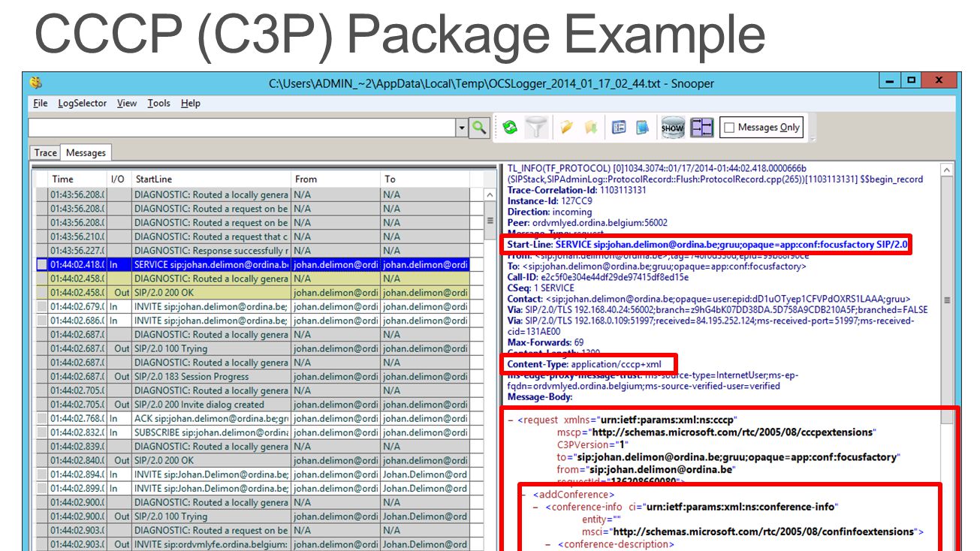
Task: Switch to the Messages tab
Action: [x=86, y=153]
